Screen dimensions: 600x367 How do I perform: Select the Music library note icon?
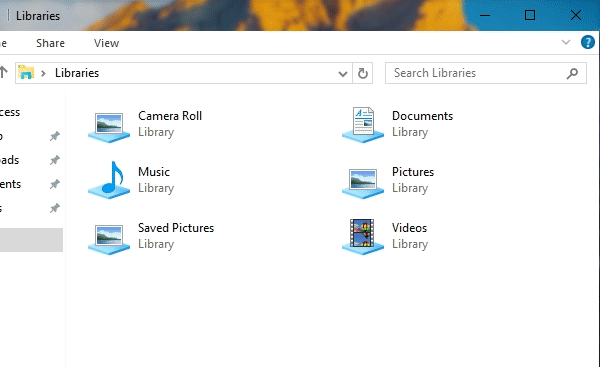point(109,180)
